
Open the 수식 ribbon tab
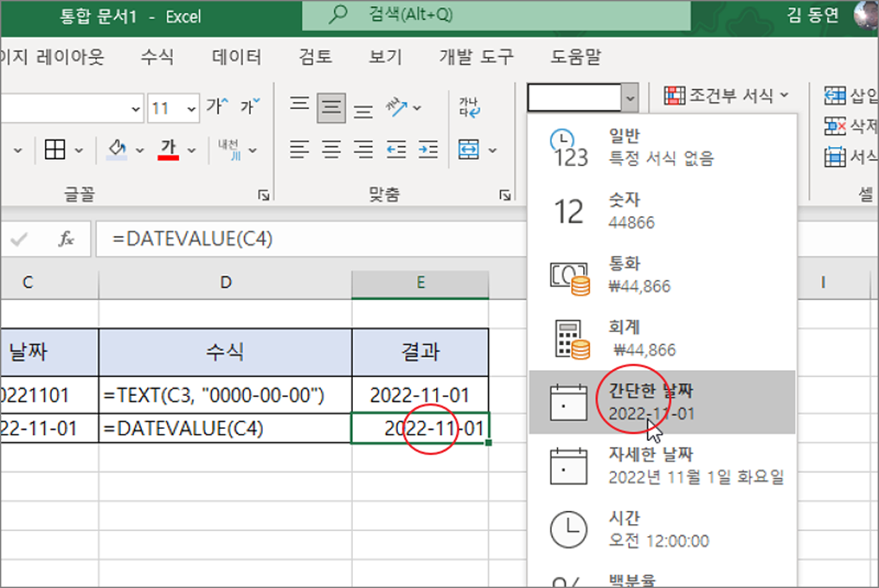pos(157,57)
